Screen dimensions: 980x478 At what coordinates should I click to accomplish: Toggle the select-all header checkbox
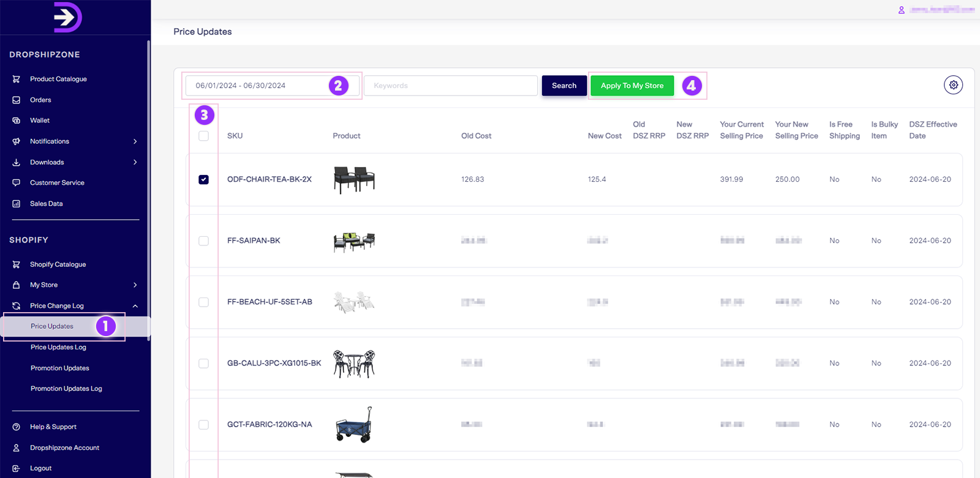(204, 136)
